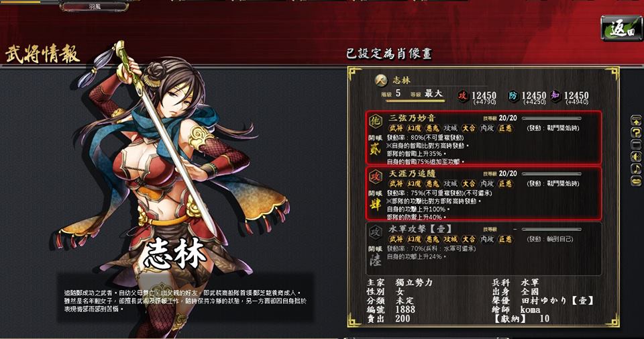
Task: Click the 天 rarity badge beside 志林
Action: click(x=381, y=81)
